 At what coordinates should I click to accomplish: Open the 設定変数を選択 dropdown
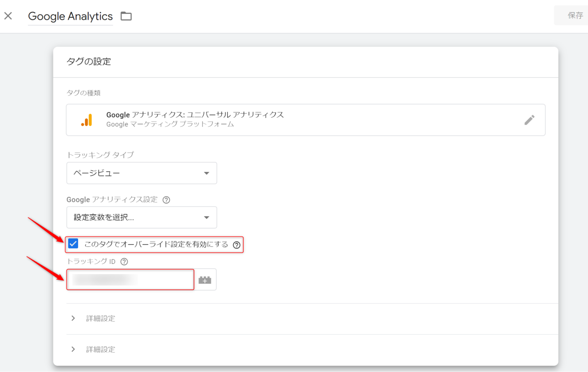141,218
